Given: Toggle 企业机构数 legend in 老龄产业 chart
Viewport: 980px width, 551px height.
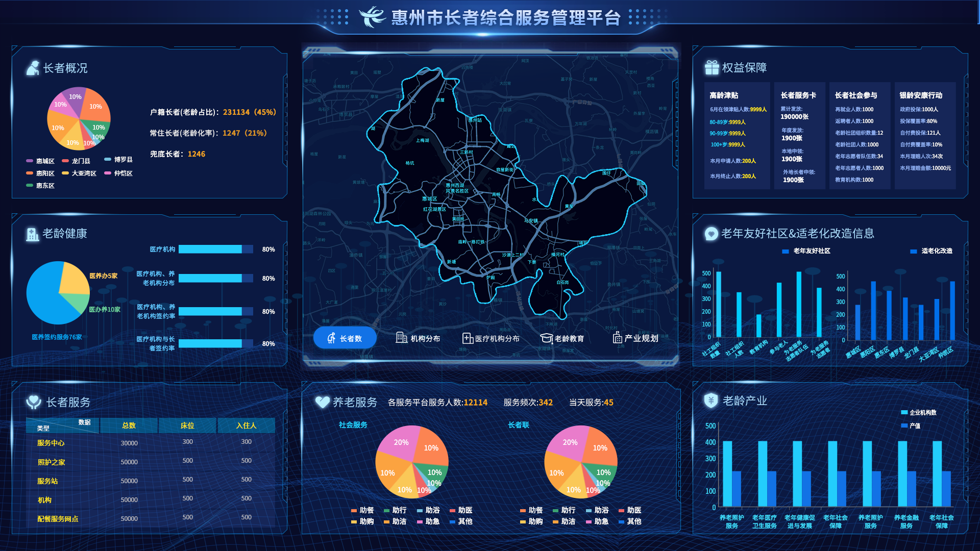Looking at the screenshot, I should 919,413.
